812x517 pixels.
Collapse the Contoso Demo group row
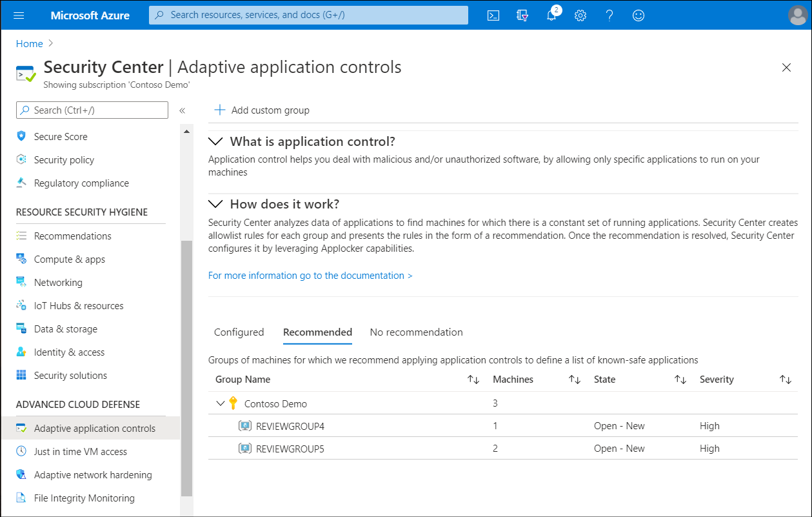point(221,403)
